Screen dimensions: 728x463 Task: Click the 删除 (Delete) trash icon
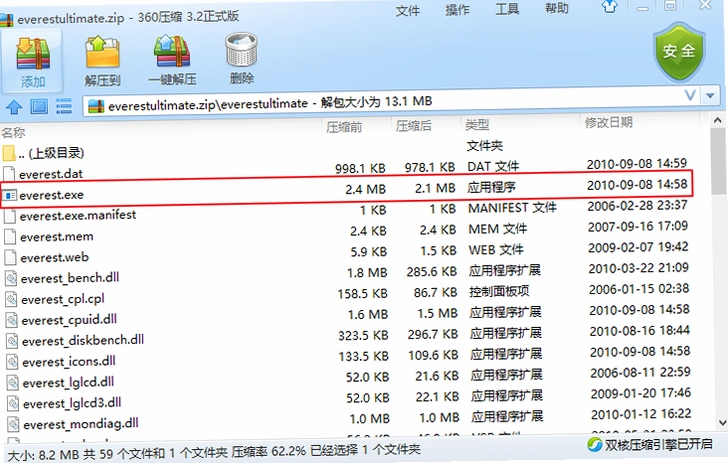coord(241,50)
